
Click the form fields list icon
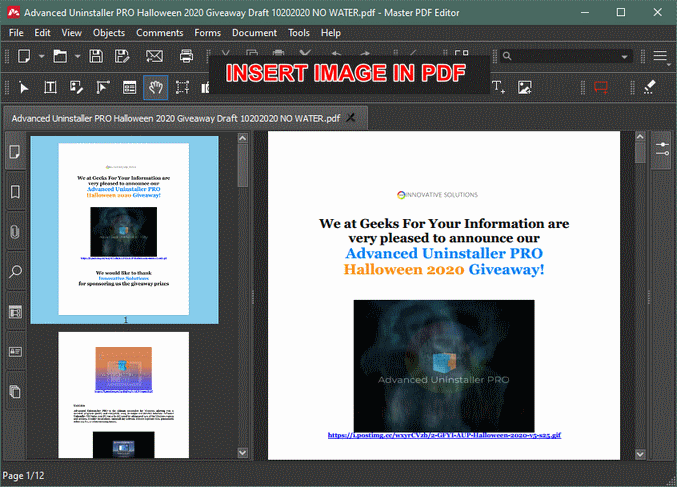[129, 88]
